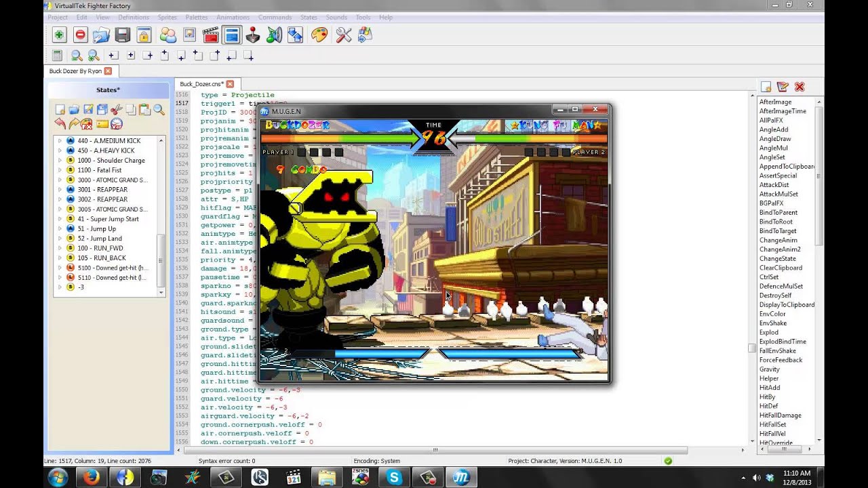Click the FX palette icon in States panel
The width and height of the screenshot is (868, 488).
click(87, 124)
